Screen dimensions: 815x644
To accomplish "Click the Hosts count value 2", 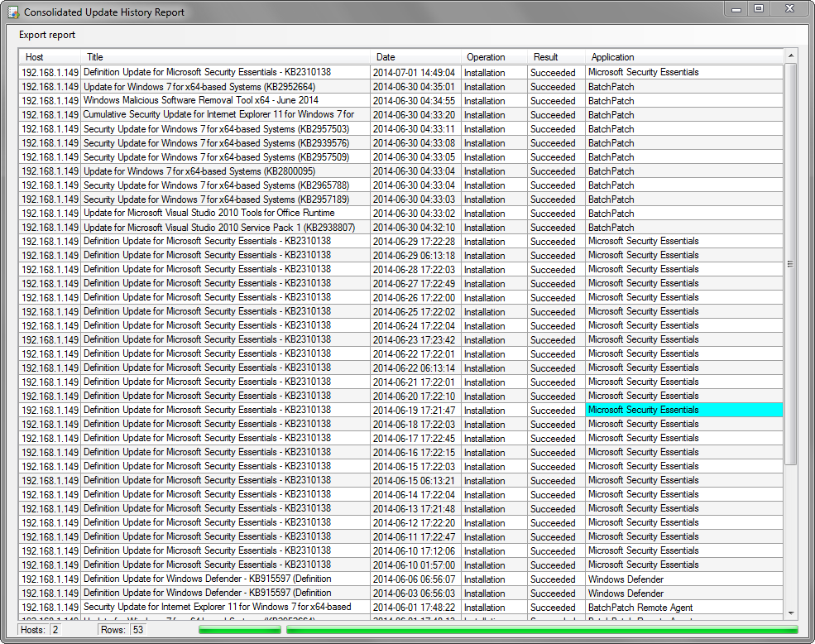I will point(55,630).
